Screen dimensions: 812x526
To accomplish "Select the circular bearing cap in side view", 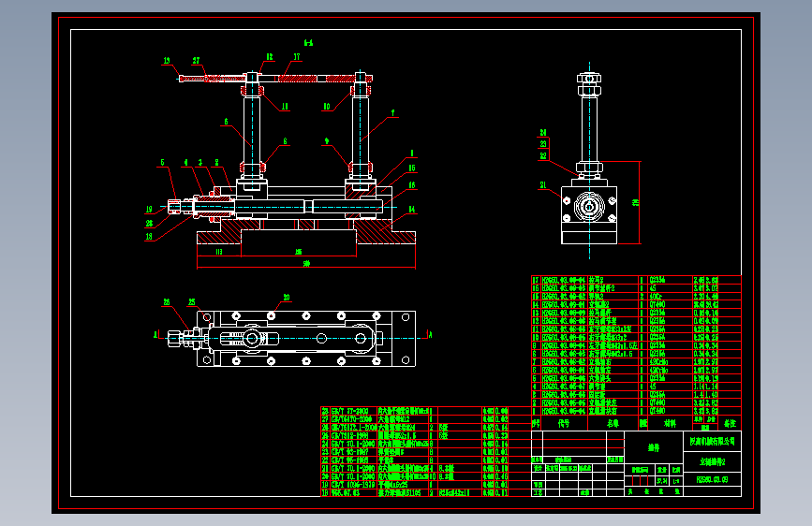I will 589,207.
